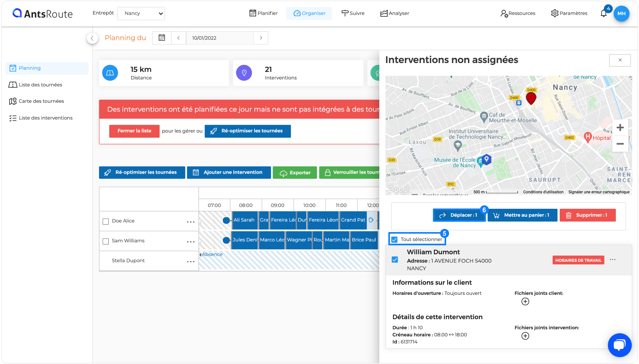Click the HORAIRES DE TRAVAIL red tag

578,260
